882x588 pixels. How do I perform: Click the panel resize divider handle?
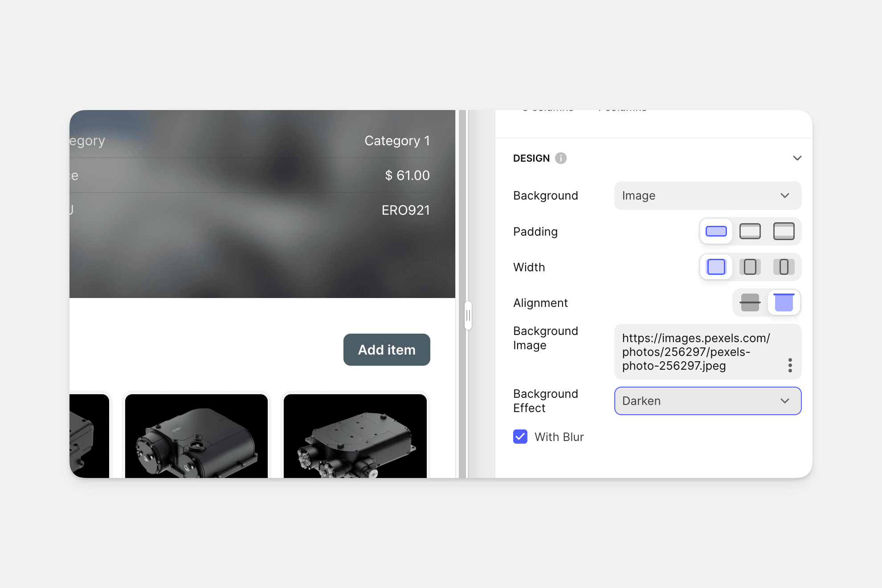tap(468, 315)
